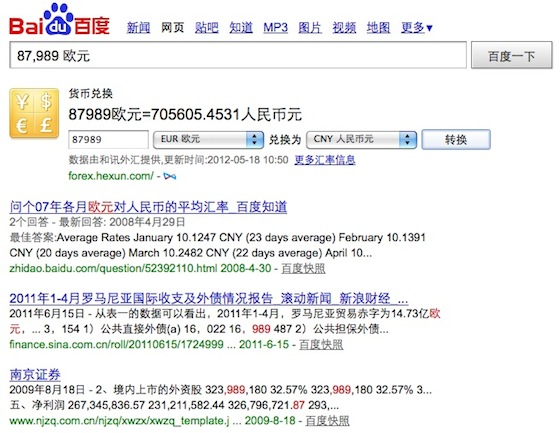Open the 南京证券 result

35,374
